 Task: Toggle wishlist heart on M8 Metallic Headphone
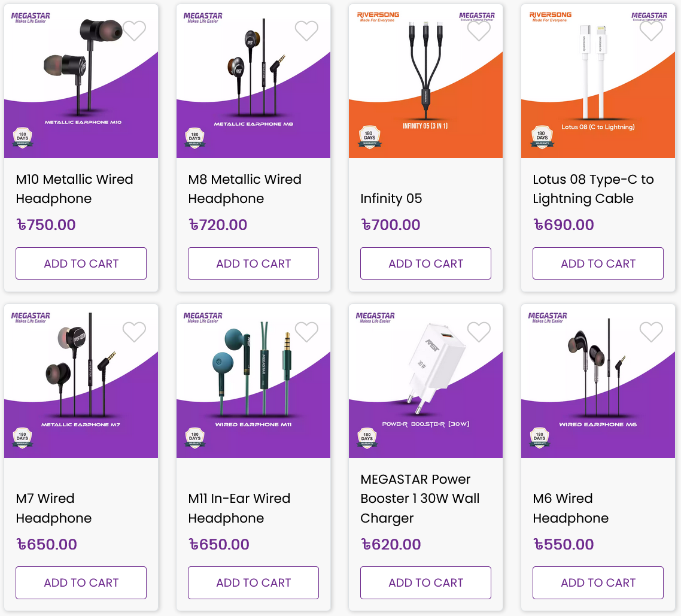click(306, 31)
